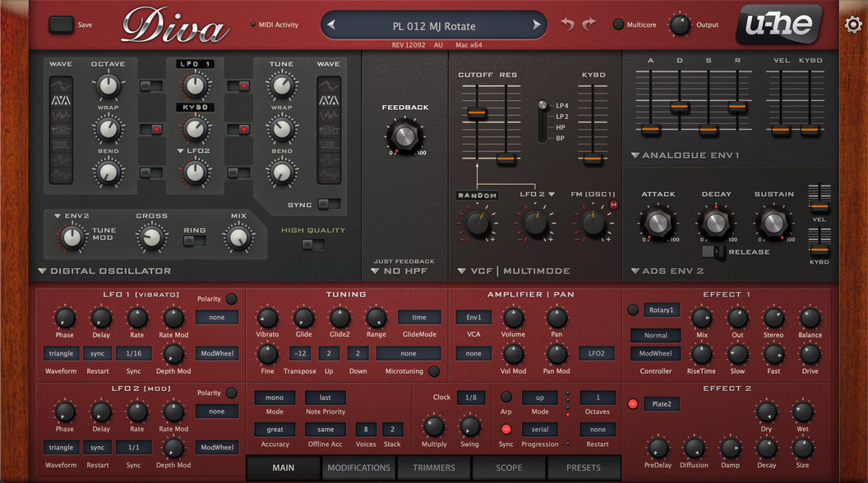This screenshot has height=483, width=868.
Task: Click the LFO 1 modulation depth knob
Action: click(195, 85)
